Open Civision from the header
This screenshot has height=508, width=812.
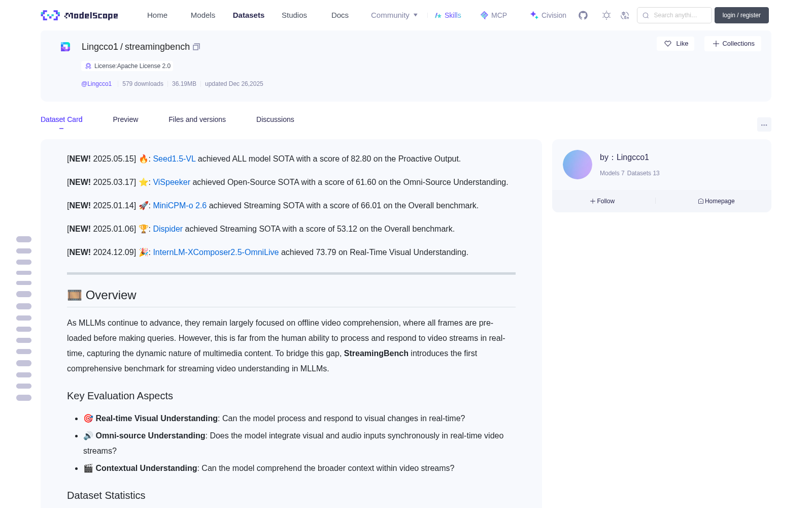tap(548, 15)
